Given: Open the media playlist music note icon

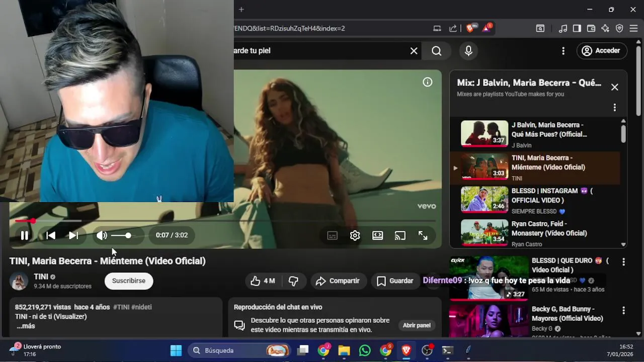Looking at the screenshot, I should (x=563, y=29).
